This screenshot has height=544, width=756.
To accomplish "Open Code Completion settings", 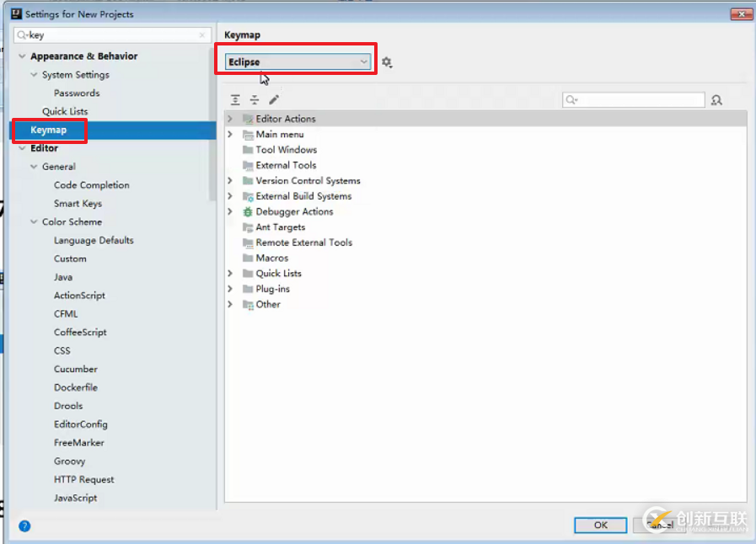I will 92,185.
